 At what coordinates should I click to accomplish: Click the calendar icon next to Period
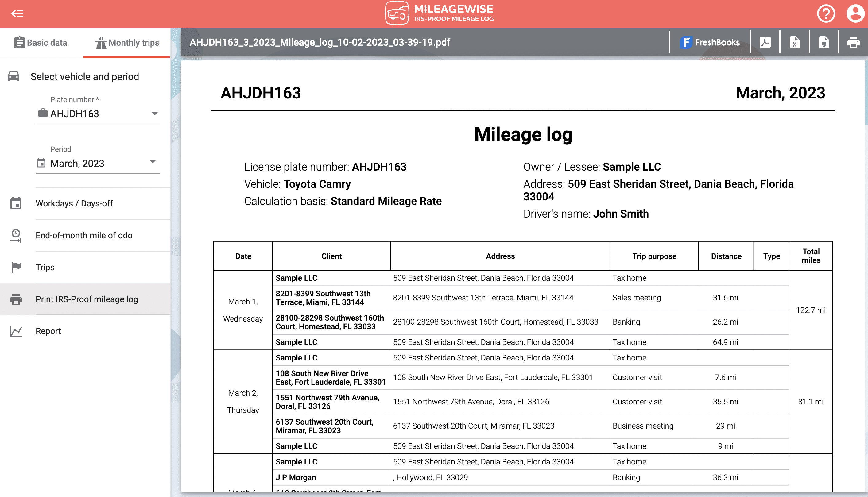click(41, 163)
